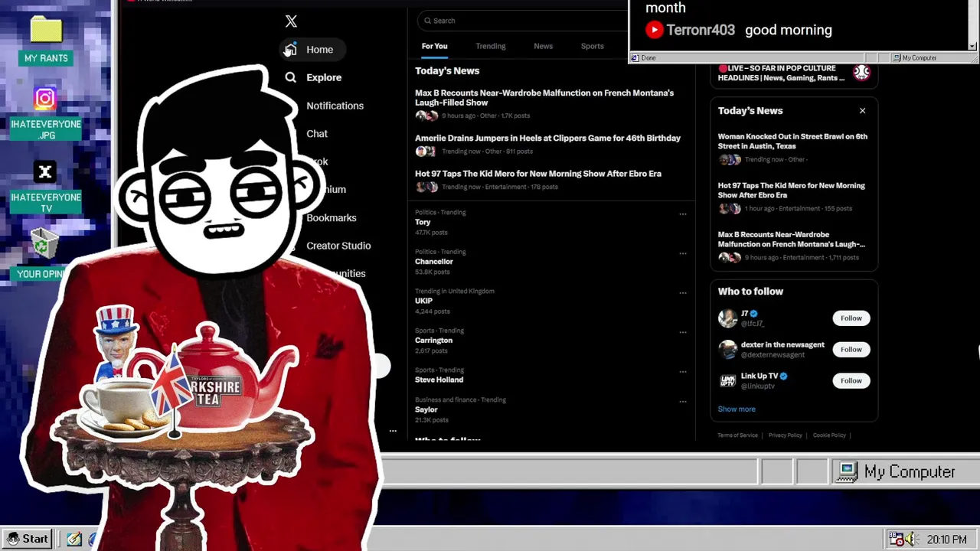
Task: Open the Tory trending topic
Action: (x=423, y=222)
